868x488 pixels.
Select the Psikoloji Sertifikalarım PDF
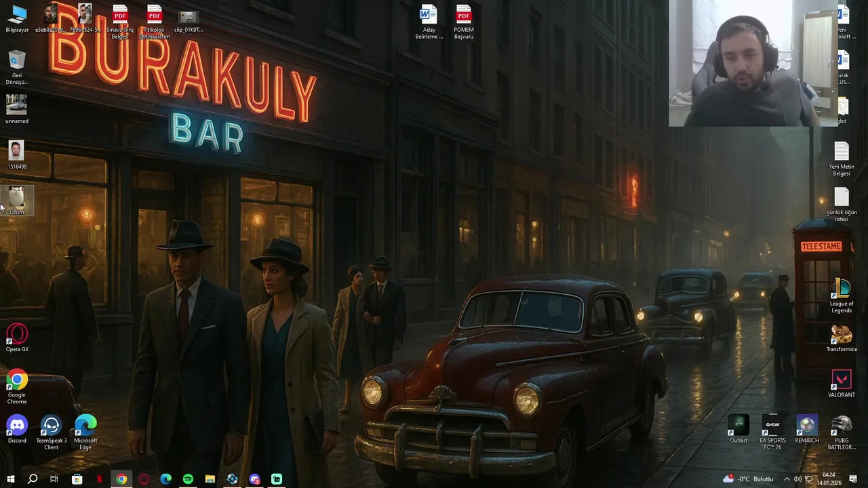(155, 22)
